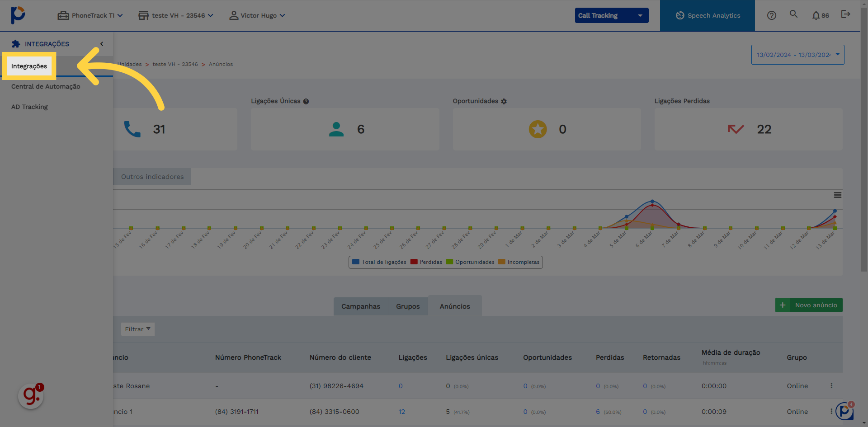Switch to the Outros indicadores tab

pos(152,177)
